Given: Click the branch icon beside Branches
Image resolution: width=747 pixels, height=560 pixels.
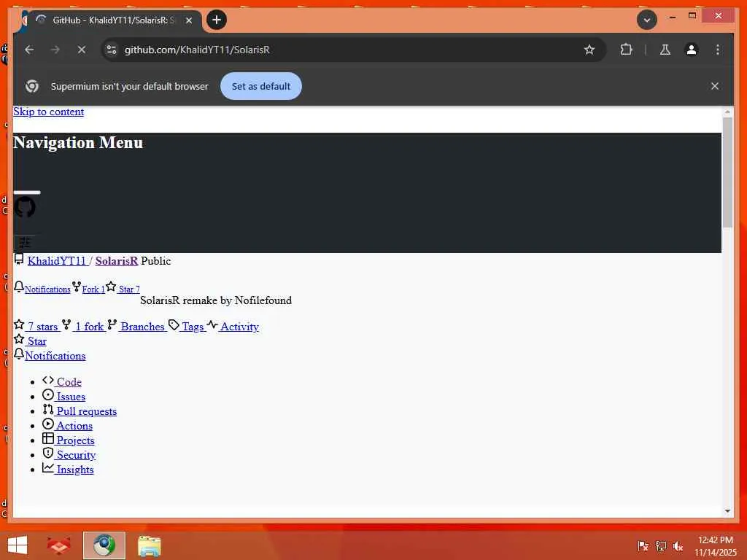Looking at the screenshot, I should pos(112,324).
